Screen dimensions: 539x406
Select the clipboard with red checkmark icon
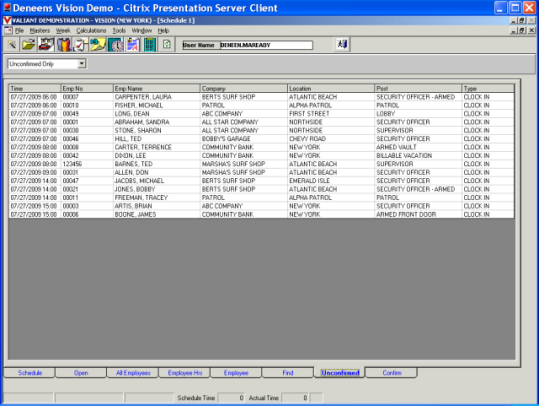[80, 45]
